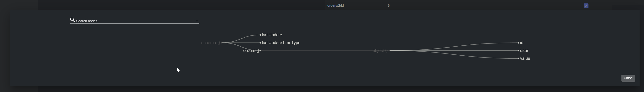This screenshot has width=644, height=92.
Task: Focus the Search nodes input field
Action: pos(135,21)
